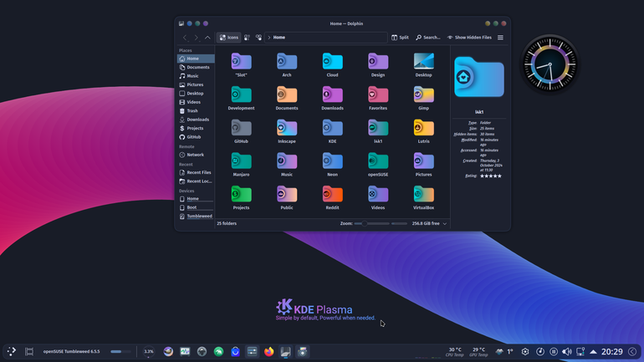Select the Cloud folder icon
Viewport: 644px width, 362px height.
tap(332, 62)
